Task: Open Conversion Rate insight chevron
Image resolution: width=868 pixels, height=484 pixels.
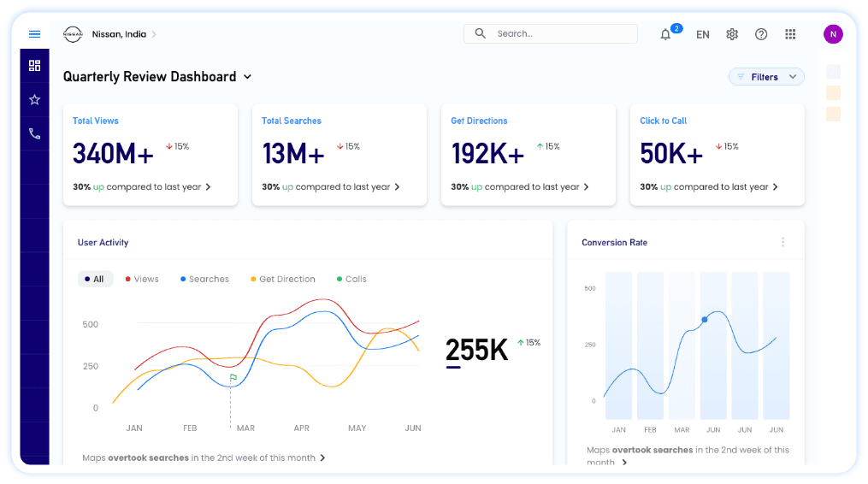Action: (x=624, y=463)
